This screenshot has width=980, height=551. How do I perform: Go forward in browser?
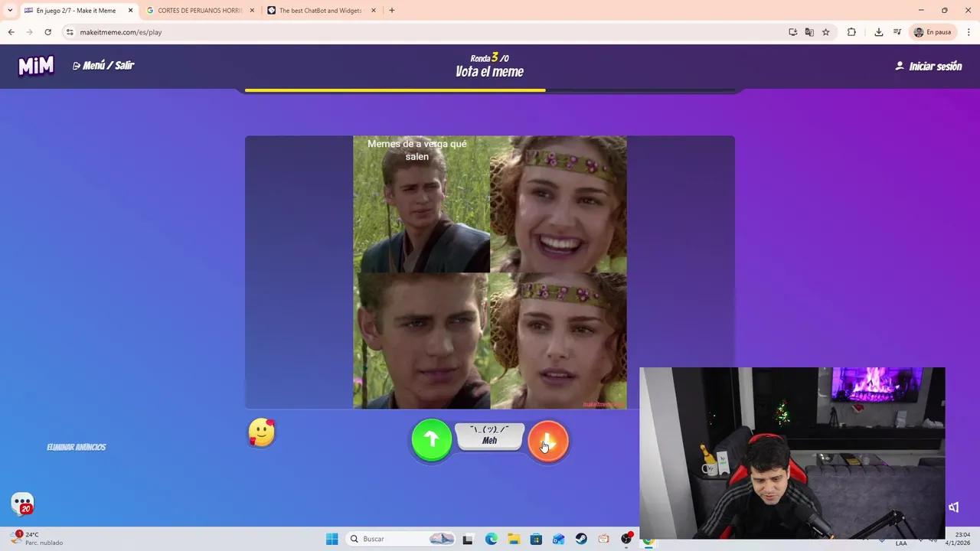point(29,32)
